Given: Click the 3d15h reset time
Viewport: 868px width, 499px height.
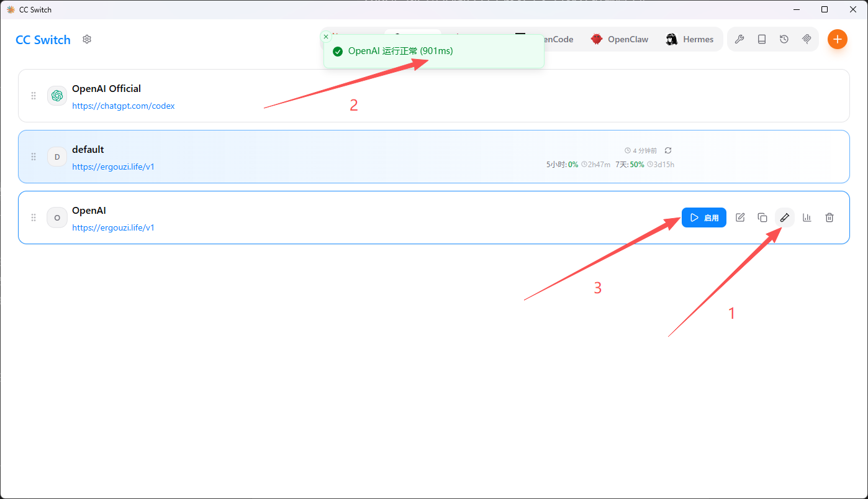Looking at the screenshot, I should (661, 165).
